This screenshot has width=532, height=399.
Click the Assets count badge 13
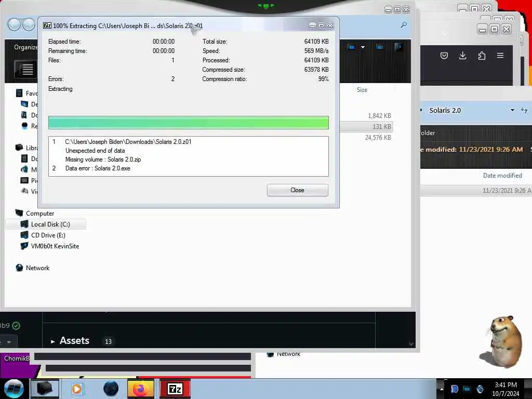click(108, 342)
